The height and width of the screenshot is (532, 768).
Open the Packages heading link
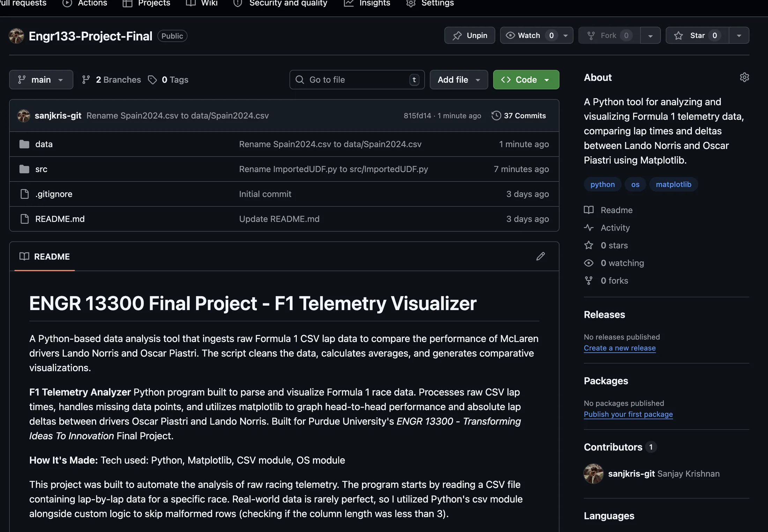606,381
